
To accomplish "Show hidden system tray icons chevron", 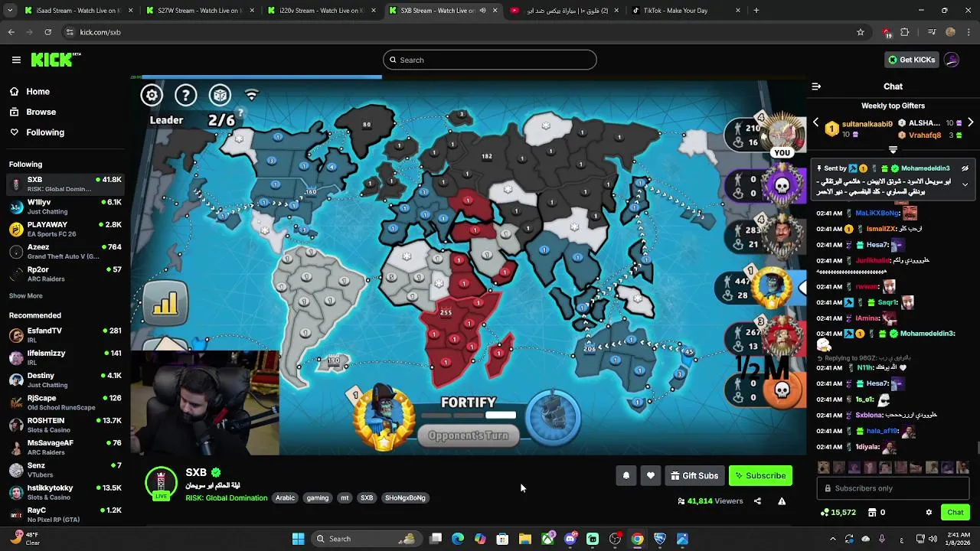I will pos(833,539).
